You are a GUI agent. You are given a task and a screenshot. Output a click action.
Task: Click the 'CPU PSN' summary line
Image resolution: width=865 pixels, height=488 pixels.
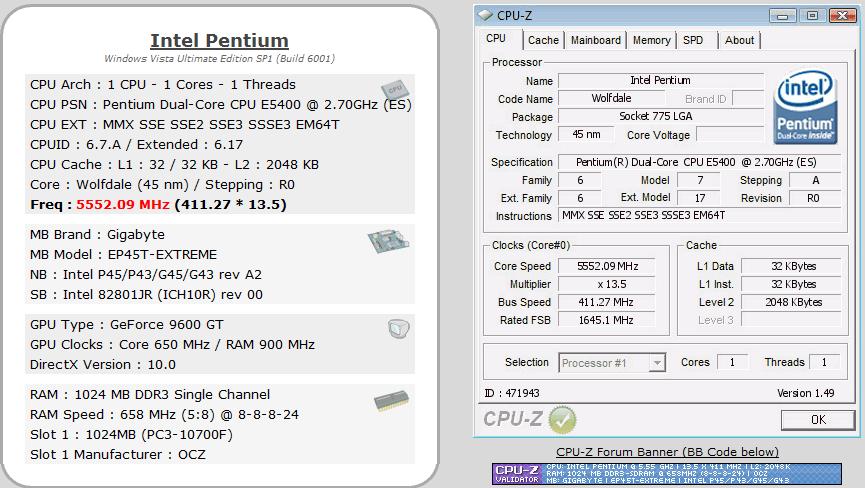point(221,105)
